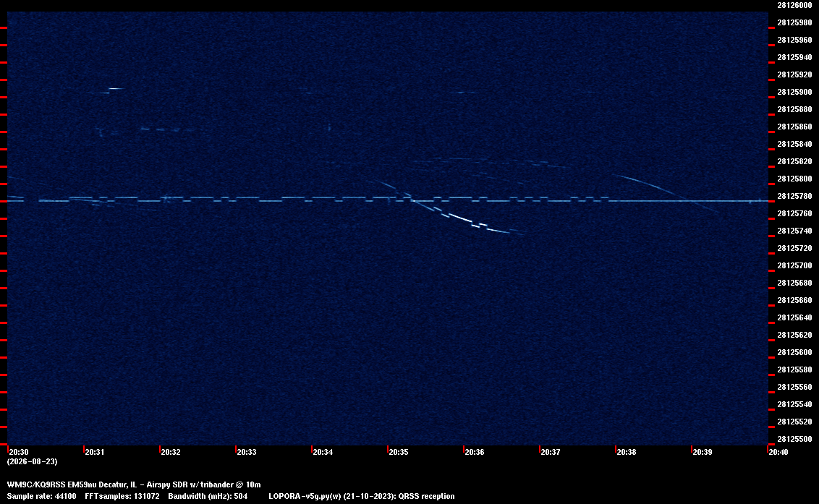The height and width of the screenshot is (504, 819).
Task: Click the 28125720 frequency label
Action: pos(794,248)
